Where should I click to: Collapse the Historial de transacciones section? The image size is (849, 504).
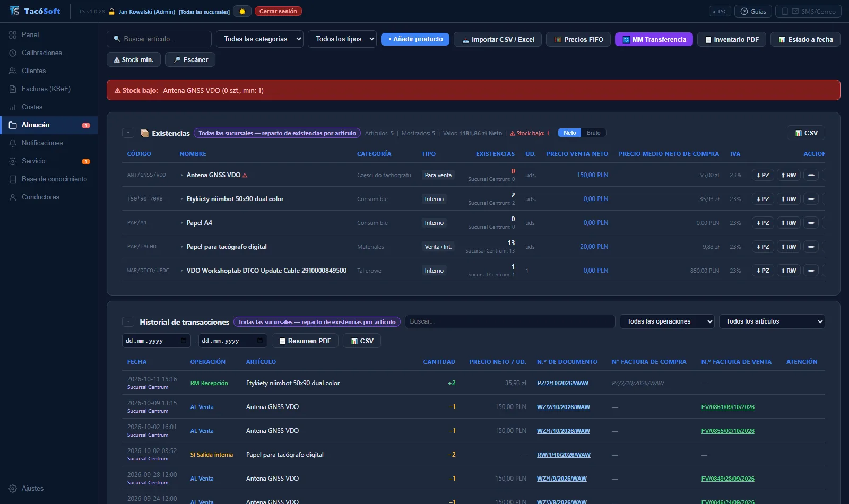pyautogui.click(x=128, y=322)
